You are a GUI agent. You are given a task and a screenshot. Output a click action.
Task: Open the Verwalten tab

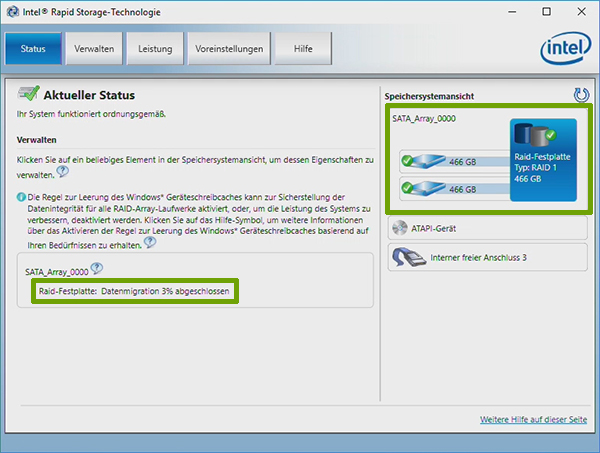94,49
